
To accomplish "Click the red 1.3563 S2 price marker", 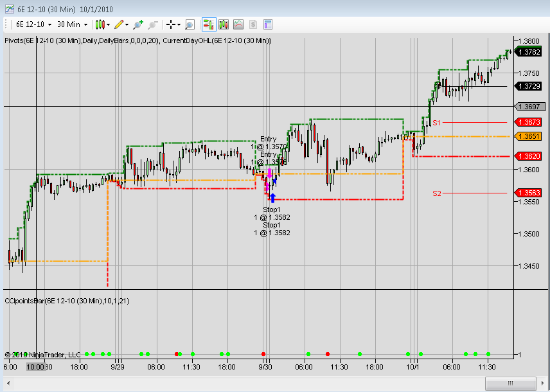I will click(x=528, y=193).
